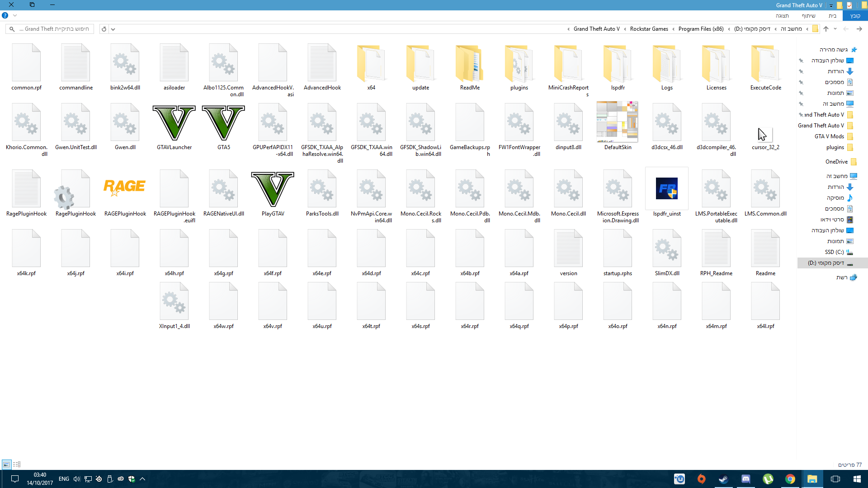Switch to large icons view
Screen dimensions: 868x488
click(x=6, y=465)
